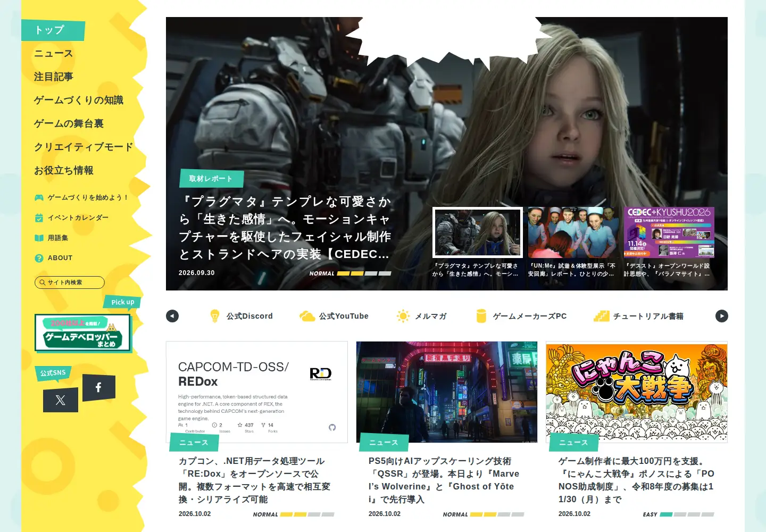Click the ニュース tag on にゃんこ大戦争 card
Viewport: 766px width, 532px height.
[x=573, y=443]
